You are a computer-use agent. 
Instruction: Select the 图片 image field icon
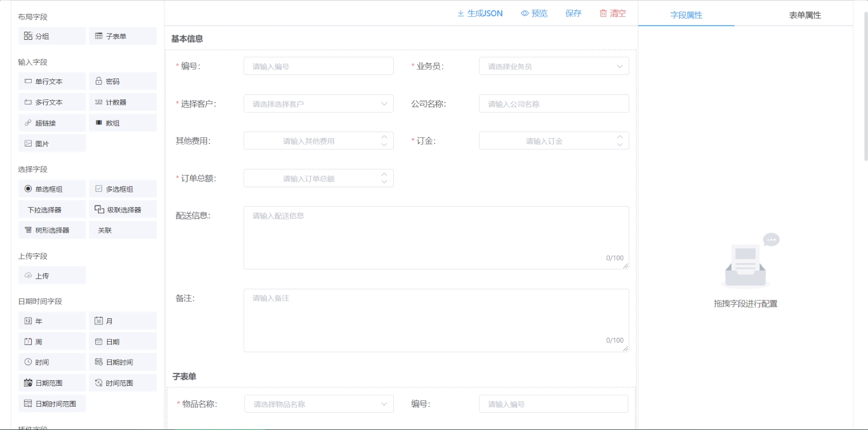click(28, 144)
